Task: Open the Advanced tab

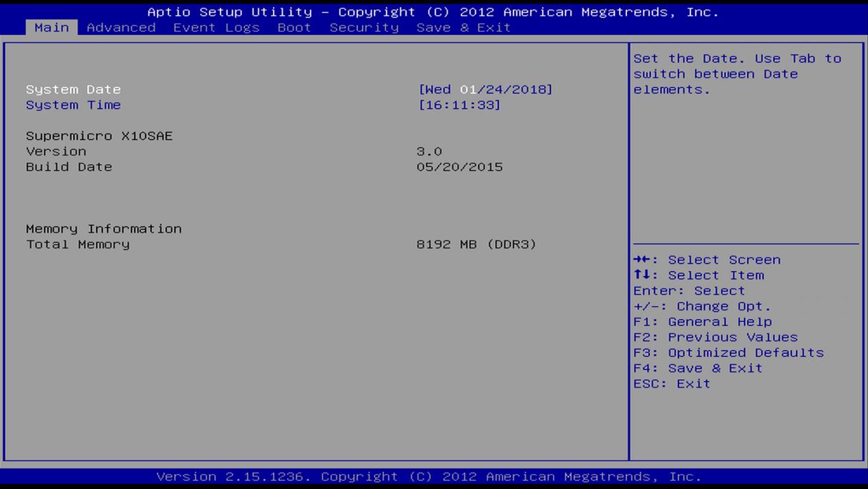Action: (121, 27)
